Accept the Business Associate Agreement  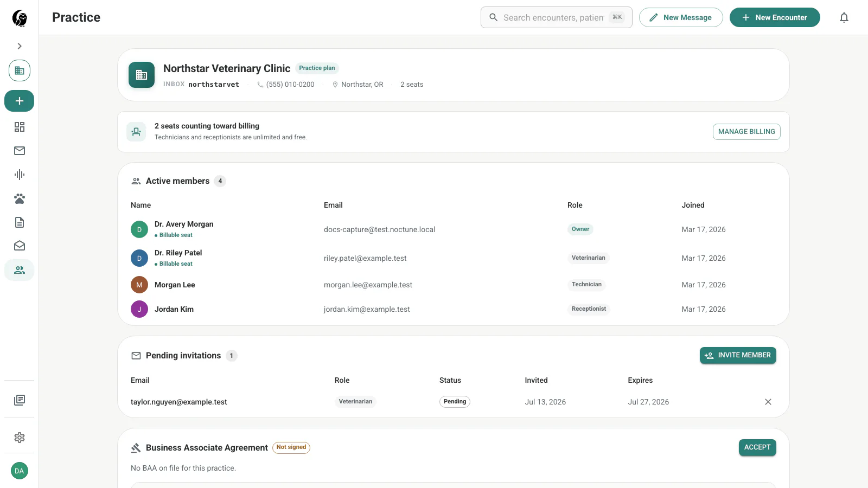coord(757,447)
